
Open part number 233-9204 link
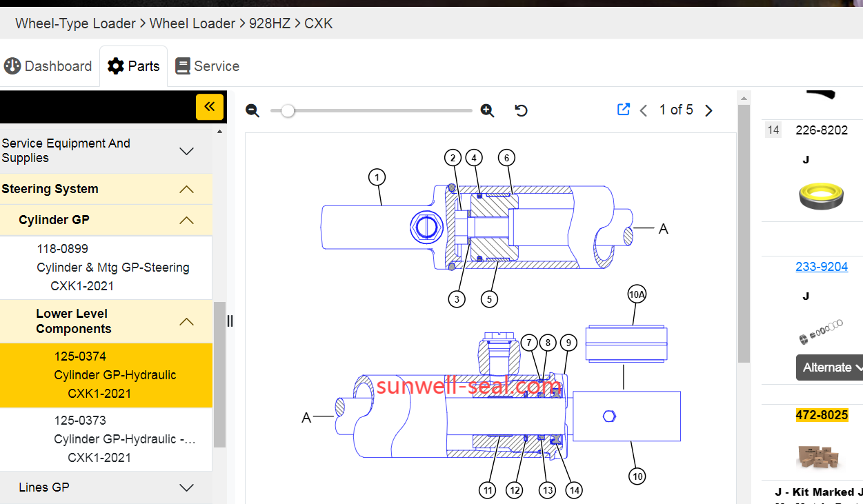822,267
